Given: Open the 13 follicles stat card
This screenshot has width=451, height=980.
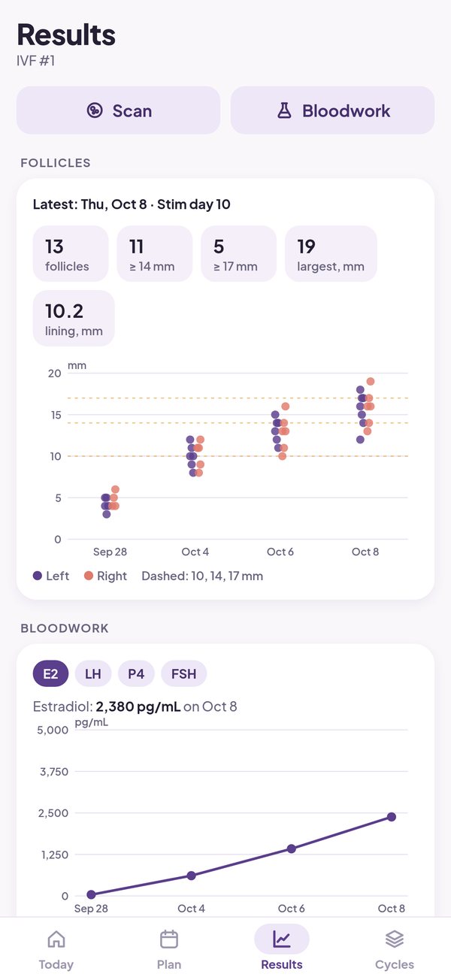Looking at the screenshot, I should tap(71, 254).
